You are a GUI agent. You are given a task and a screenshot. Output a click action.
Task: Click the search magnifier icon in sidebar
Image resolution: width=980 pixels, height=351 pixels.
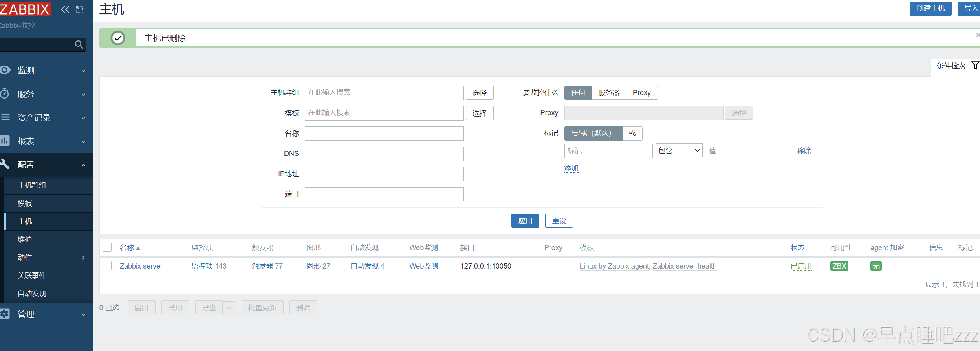click(79, 45)
